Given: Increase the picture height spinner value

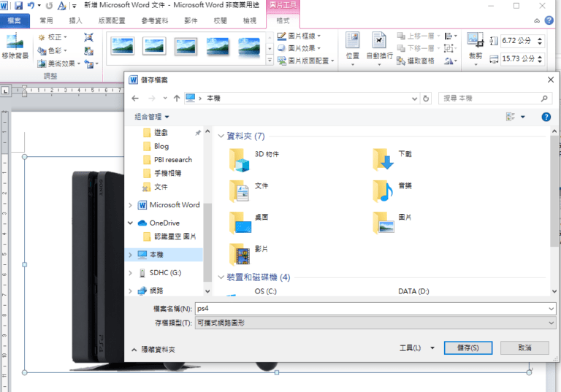Looking at the screenshot, I should (x=540, y=38).
